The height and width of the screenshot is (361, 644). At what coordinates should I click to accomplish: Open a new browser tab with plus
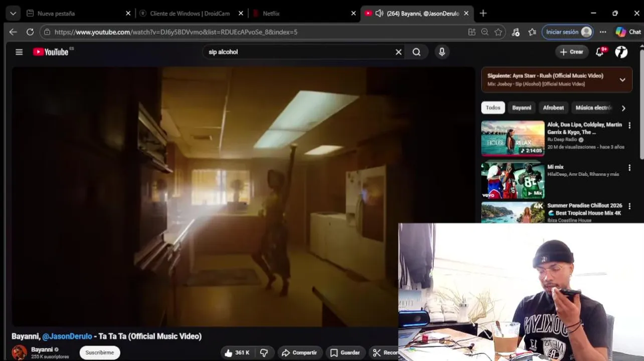(483, 14)
